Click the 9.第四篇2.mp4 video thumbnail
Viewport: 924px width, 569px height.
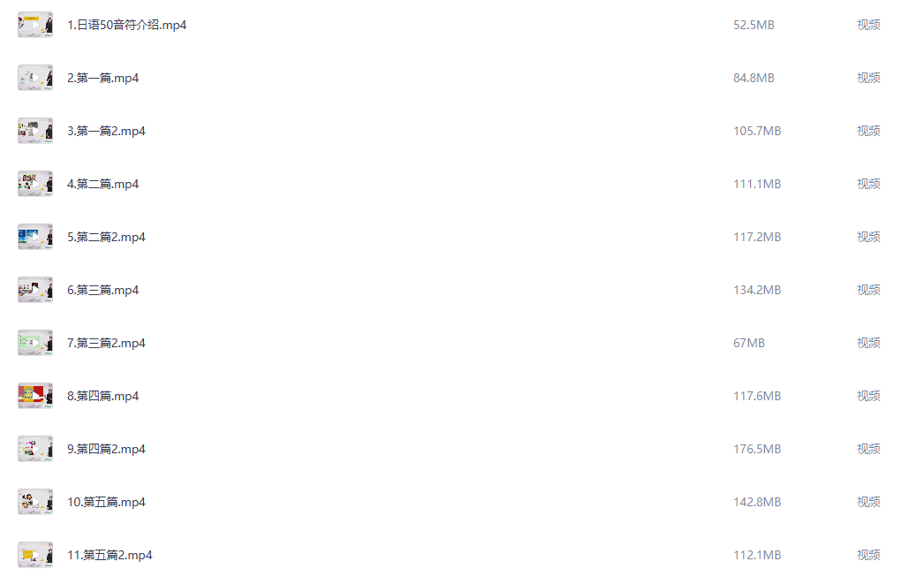pyautogui.click(x=35, y=450)
